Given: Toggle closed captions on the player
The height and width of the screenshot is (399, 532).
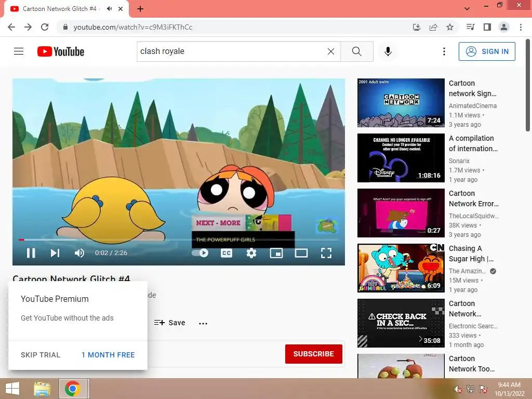Looking at the screenshot, I should pos(227,253).
